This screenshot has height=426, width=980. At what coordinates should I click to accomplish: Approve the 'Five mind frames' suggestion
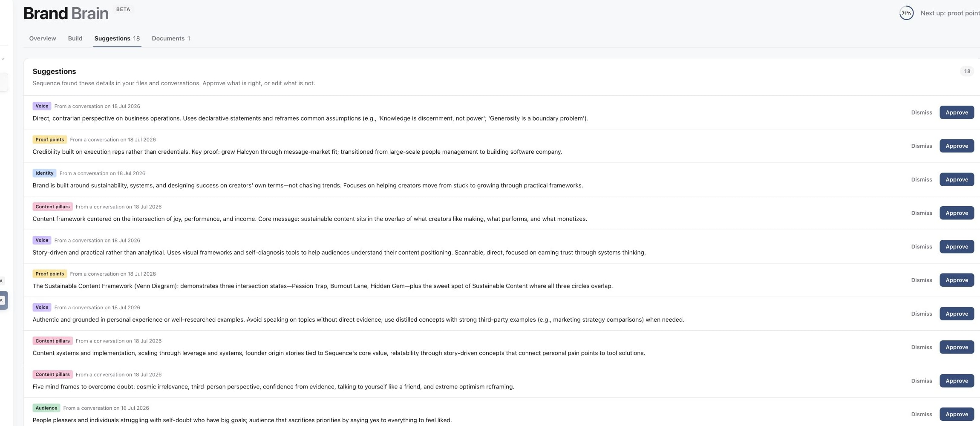click(x=957, y=381)
